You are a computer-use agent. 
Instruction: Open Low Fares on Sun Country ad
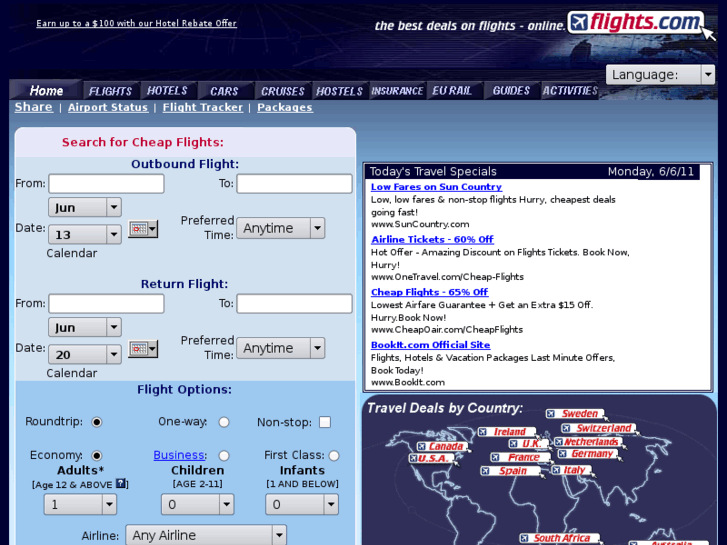(x=436, y=187)
